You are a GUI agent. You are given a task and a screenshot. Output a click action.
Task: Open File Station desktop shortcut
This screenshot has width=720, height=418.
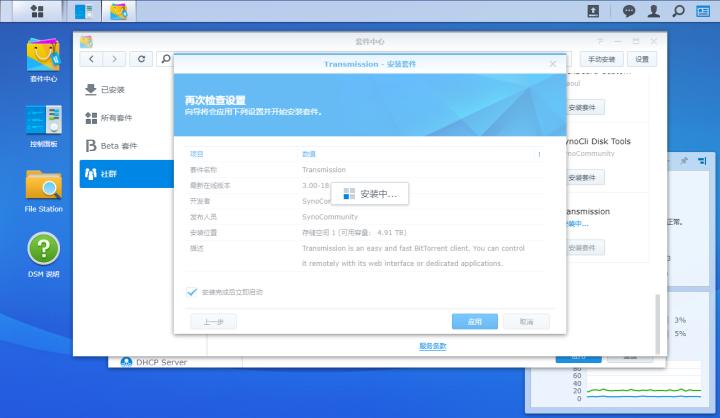(44, 191)
